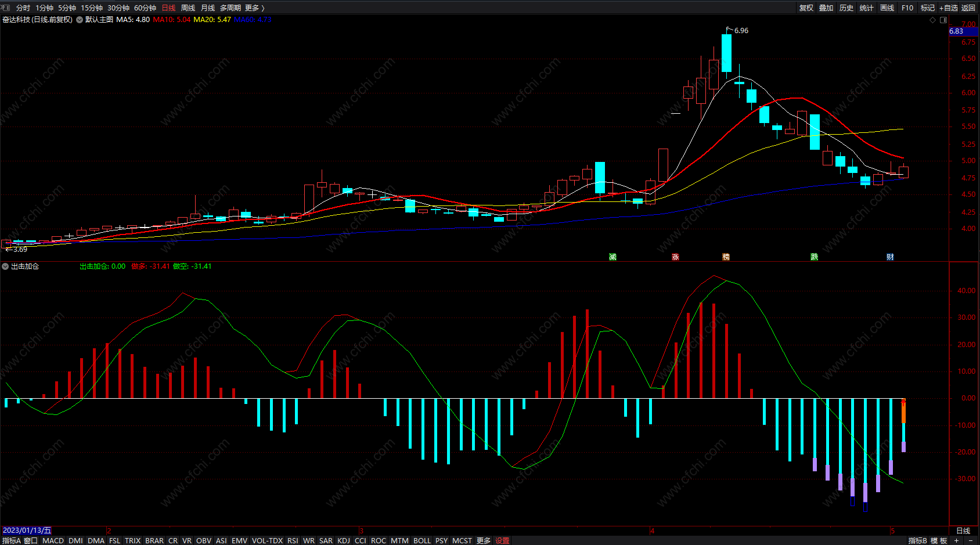Viewport: 980px width, 545px height.
Task: Select the EMV indicator
Action: [x=239, y=540]
